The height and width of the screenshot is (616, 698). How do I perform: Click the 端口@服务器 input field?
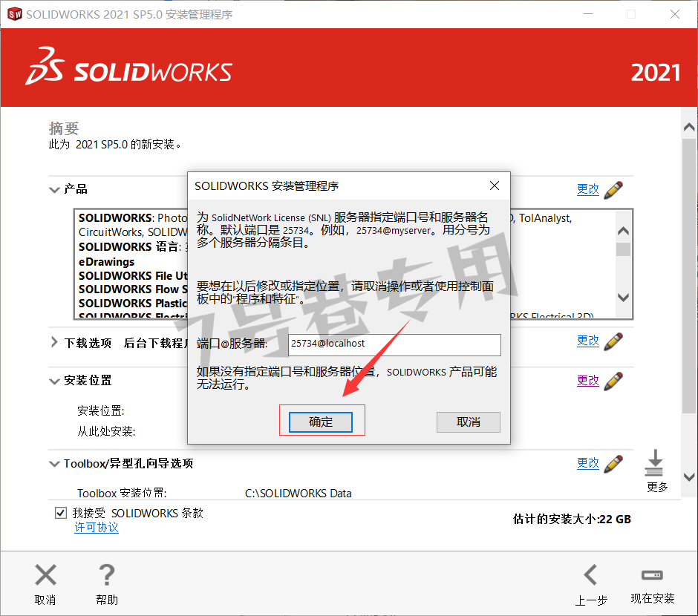(394, 344)
